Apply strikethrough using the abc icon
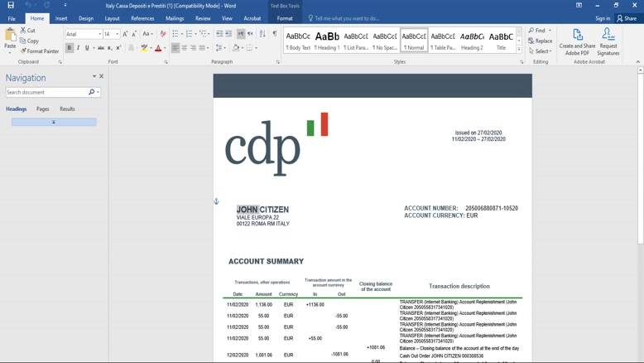This screenshot has width=644, height=363. [x=101, y=48]
